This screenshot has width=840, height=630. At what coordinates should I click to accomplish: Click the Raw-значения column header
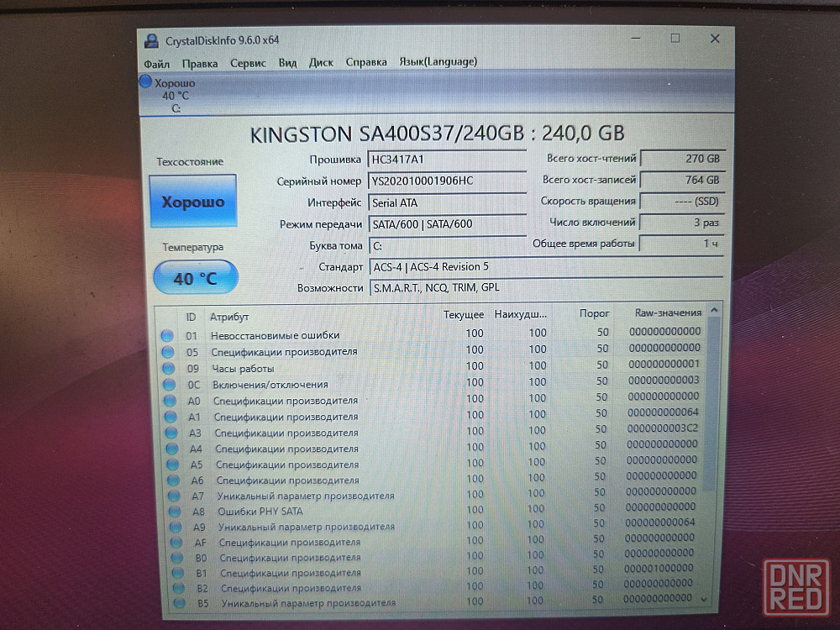click(668, 312)
